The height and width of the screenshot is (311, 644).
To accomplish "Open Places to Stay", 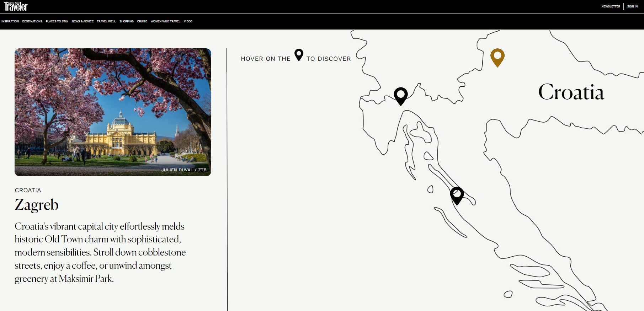I will point(57,21).
